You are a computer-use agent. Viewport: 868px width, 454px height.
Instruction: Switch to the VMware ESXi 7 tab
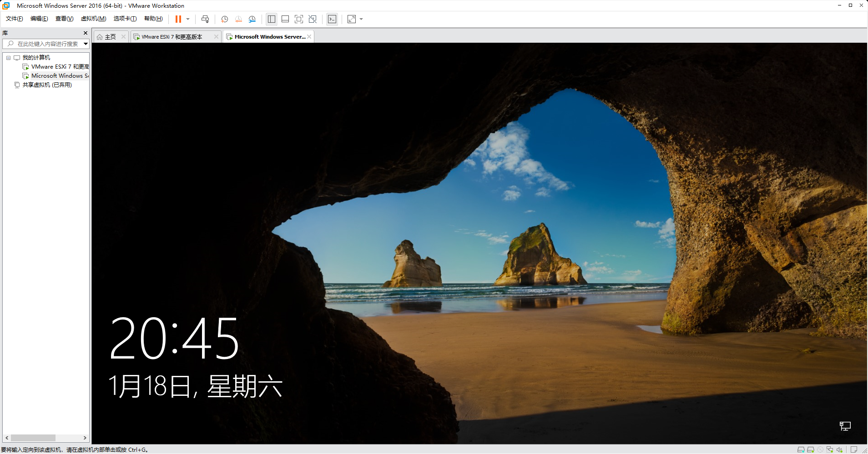tap(172, 37)
